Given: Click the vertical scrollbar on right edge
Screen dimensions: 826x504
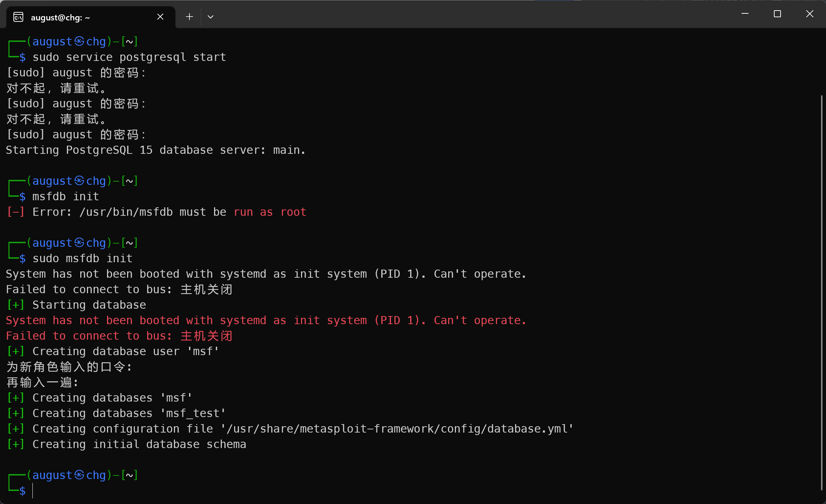Looking at the screenshot, I should [x=822, y=292].
